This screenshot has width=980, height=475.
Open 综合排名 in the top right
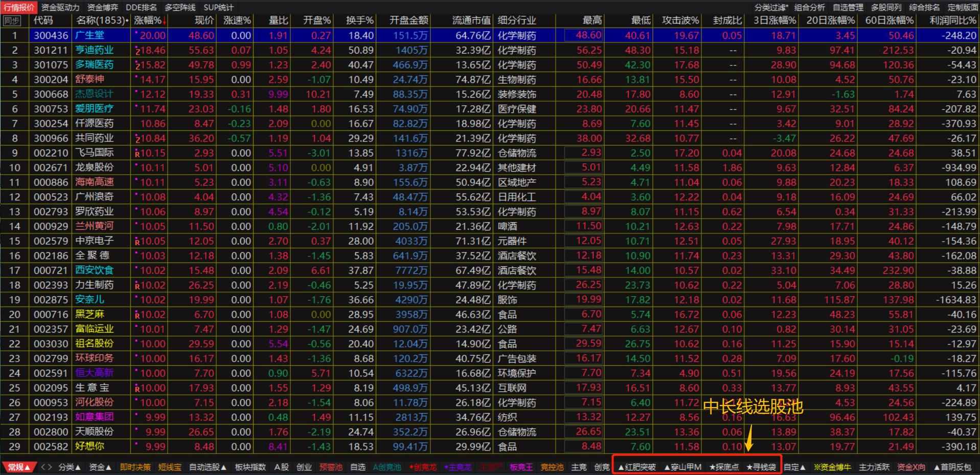click(925, 7)
